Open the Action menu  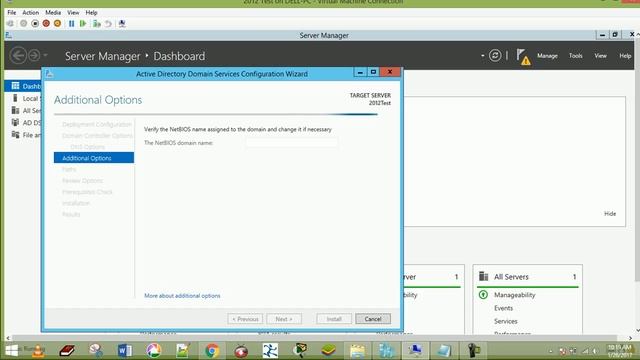pyautogui.click(x=31, y=13)
